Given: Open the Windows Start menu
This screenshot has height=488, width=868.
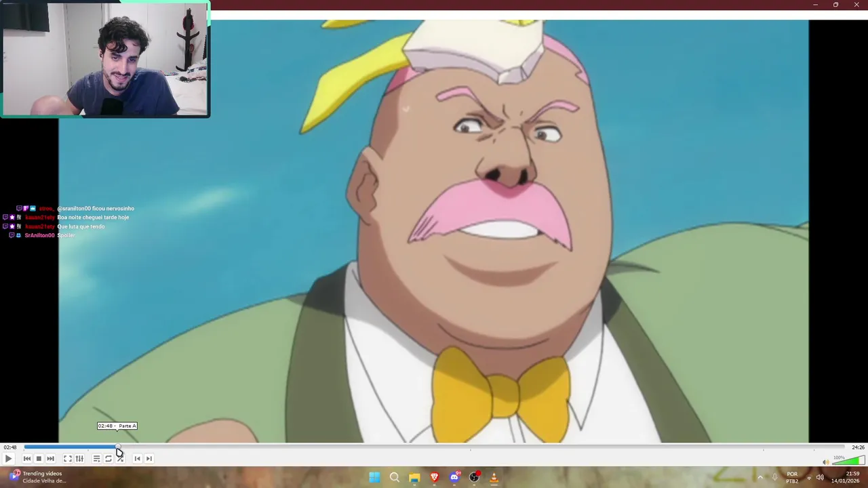Looking at the screenshot, I should point(374,477).
